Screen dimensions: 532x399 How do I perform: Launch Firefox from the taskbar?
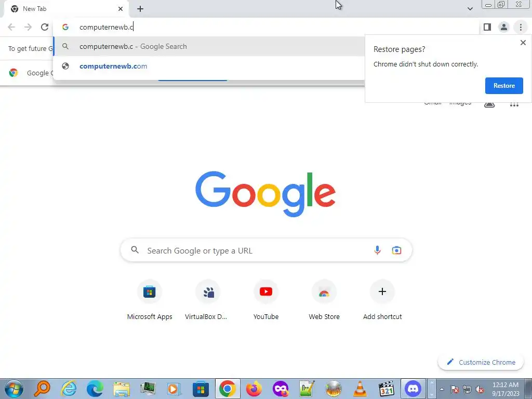point(254,389)
